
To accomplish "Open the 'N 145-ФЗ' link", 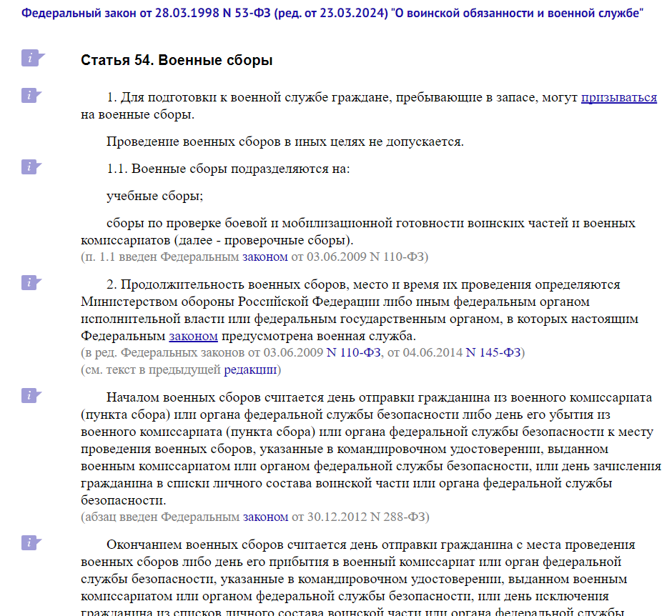I will click(x=493, y=352).
